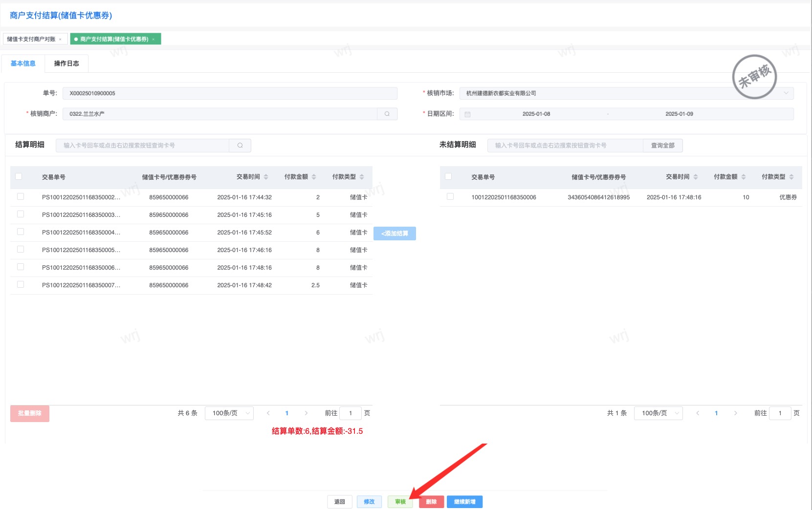Go to previous page in 未结算明细 pagination
Image resolution: width=812 pixels, height=510 pixels.
click(698, 413)
